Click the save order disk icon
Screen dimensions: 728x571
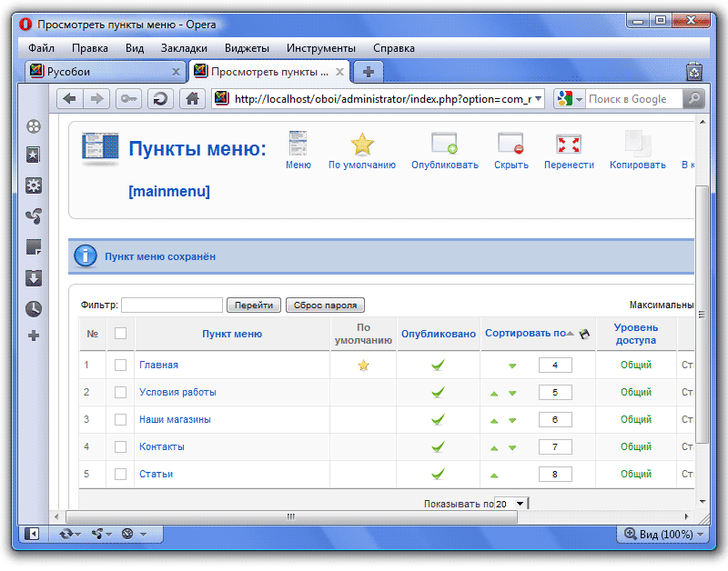point(584,334)
